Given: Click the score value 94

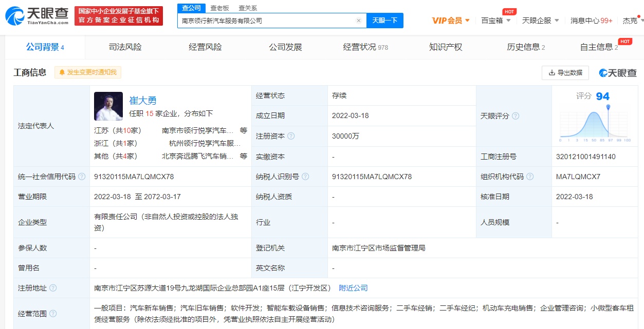Looking at the screenshot, I should pos(602,96).
